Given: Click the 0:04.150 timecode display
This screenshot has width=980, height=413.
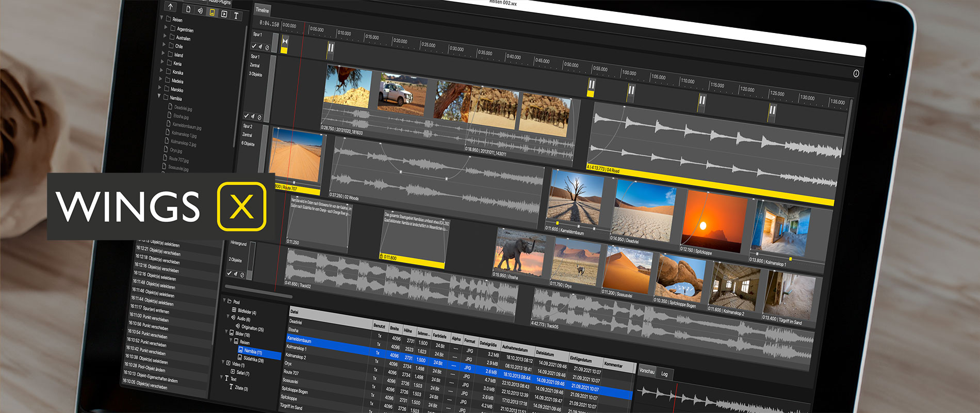Looking at the screenshot, I should (269, 24).
